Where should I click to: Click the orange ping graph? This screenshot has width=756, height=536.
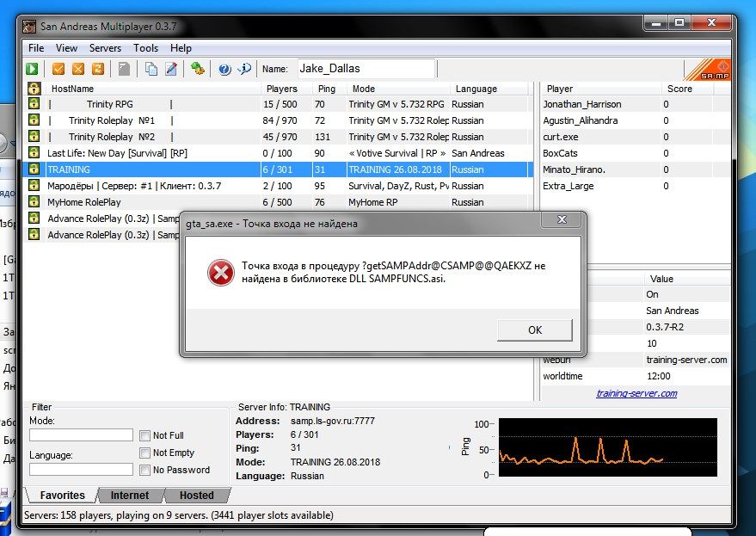(607, 447)
